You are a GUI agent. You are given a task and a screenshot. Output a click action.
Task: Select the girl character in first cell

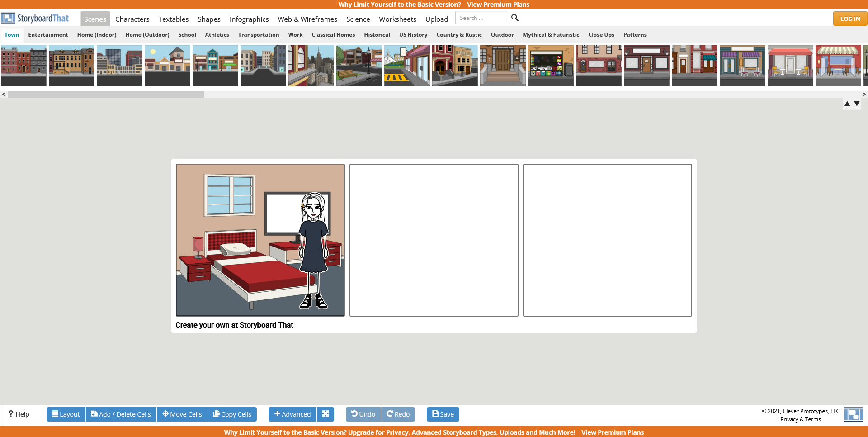pyautogui.click(x=314, y=251)
